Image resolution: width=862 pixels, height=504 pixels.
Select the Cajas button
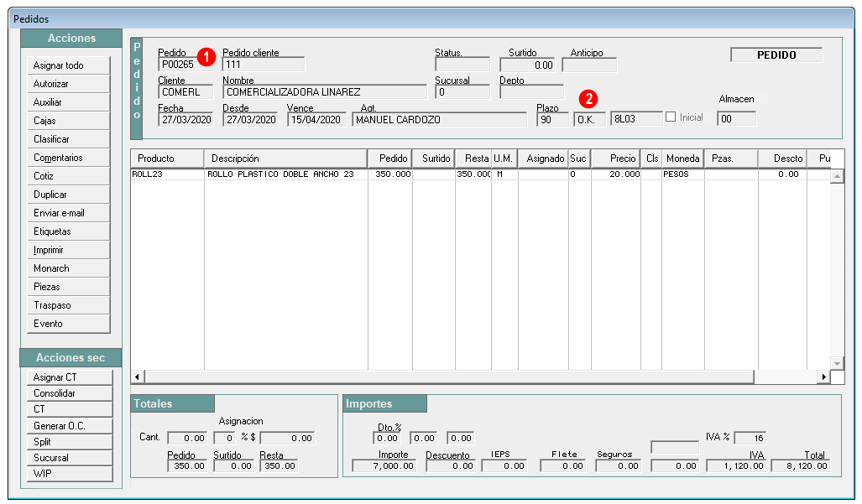point(69,121)
